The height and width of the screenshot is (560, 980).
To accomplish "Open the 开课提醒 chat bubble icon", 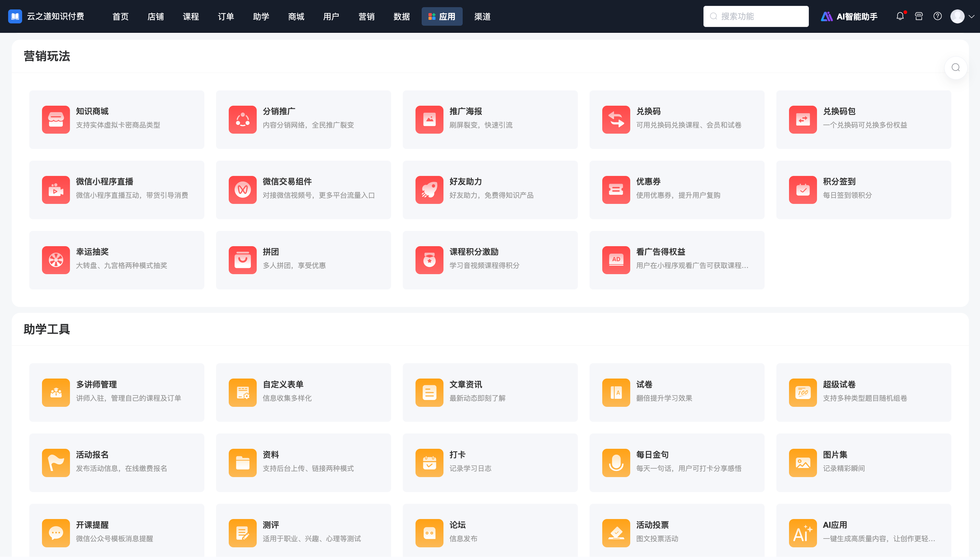I will point(56,533).
